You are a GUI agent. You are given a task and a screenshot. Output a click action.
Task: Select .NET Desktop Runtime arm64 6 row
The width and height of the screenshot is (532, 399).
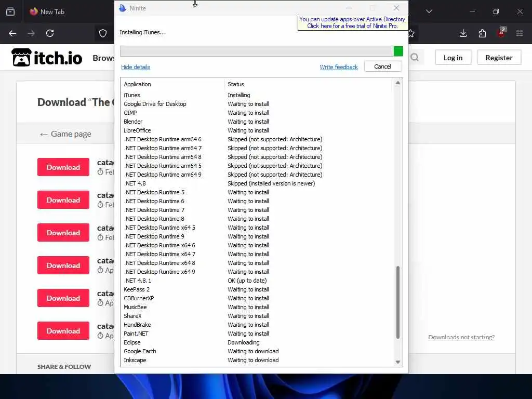tap(257, 139)
